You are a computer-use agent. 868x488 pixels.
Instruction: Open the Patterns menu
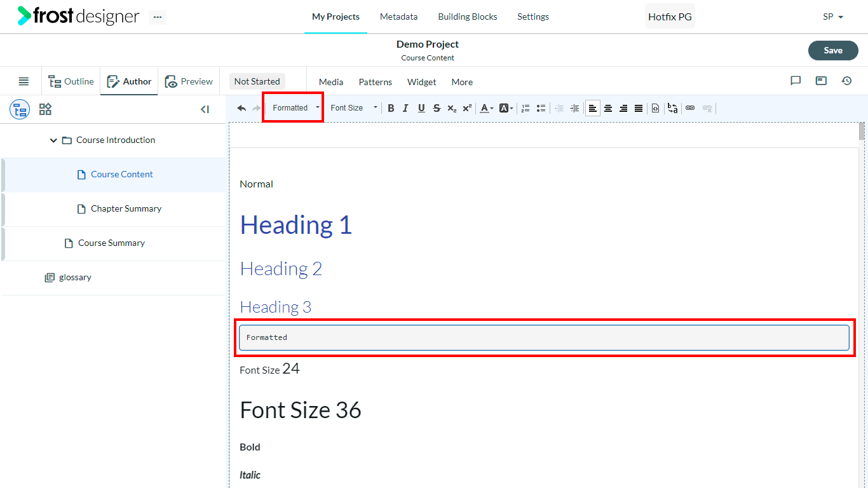(376, 82)
